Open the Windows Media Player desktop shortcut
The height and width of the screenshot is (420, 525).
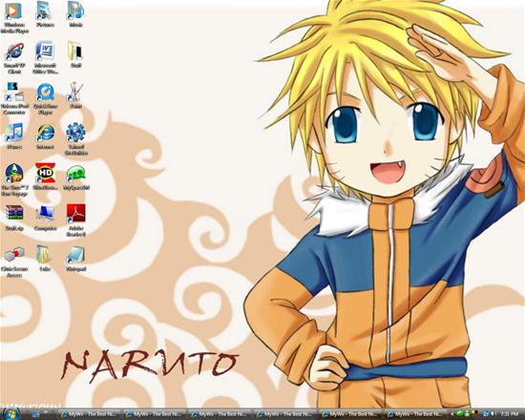point(14,17)
